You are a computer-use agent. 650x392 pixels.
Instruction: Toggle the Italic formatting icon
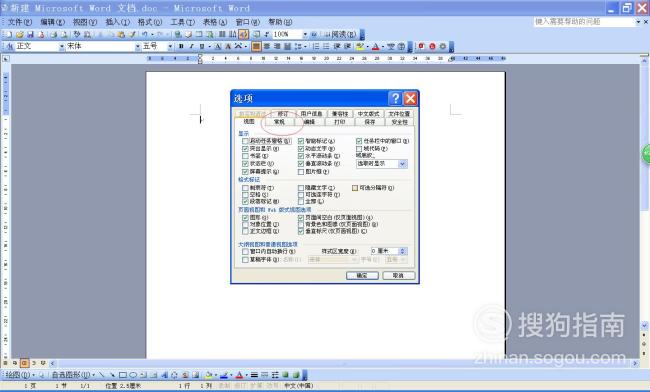[x=191, y=46]
